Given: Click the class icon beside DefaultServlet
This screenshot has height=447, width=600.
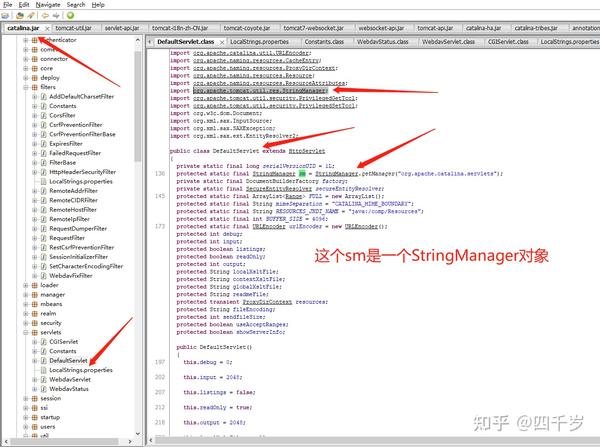Looking at the screenshot, I should pyautogui.click(x=44, y=361).
